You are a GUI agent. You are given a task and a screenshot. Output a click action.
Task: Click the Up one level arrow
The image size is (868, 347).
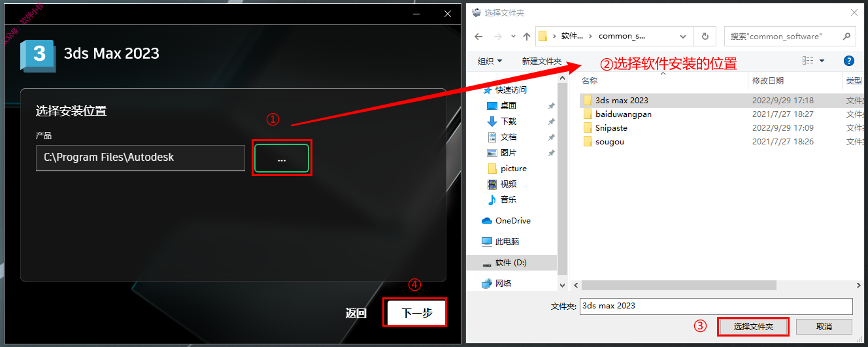(x=527, y=37)
